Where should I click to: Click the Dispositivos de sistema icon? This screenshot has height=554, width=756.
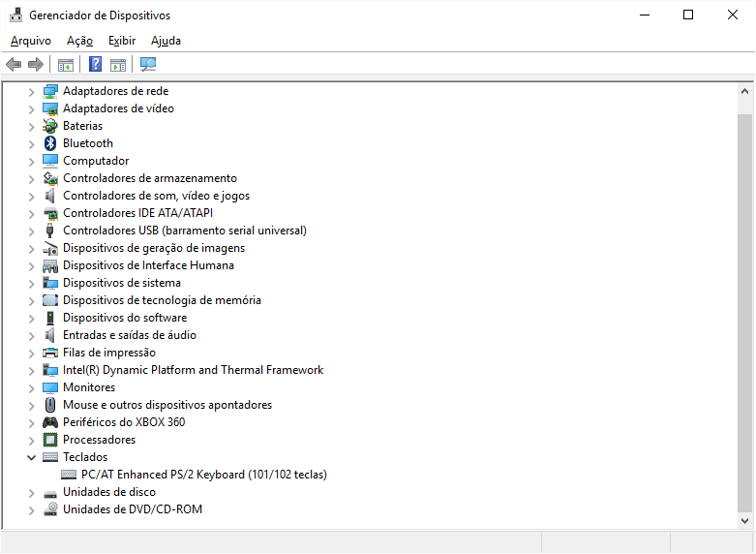tap(50, 283)
